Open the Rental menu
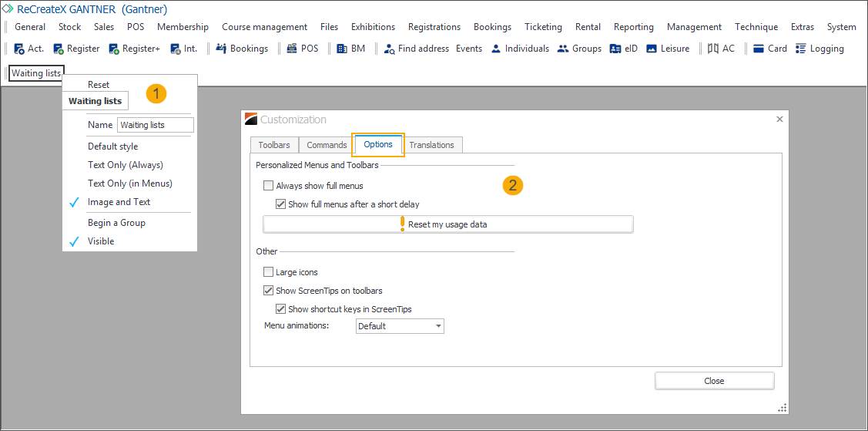 [588, 26]
